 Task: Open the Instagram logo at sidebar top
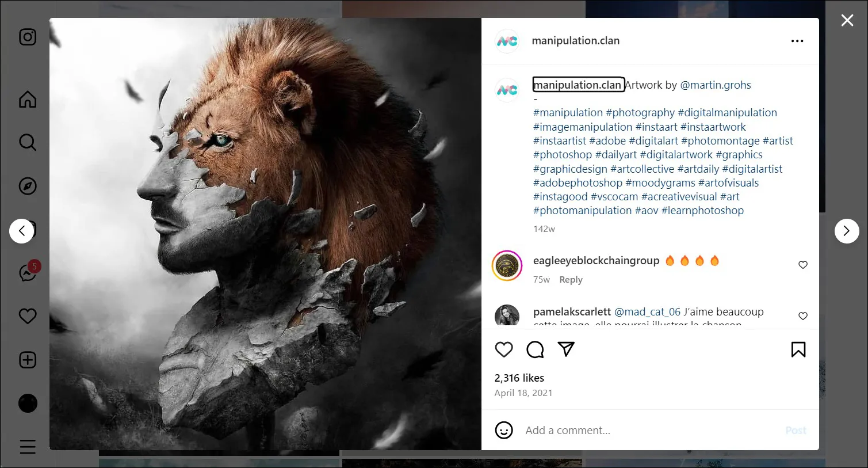click(x=27, y=37)
